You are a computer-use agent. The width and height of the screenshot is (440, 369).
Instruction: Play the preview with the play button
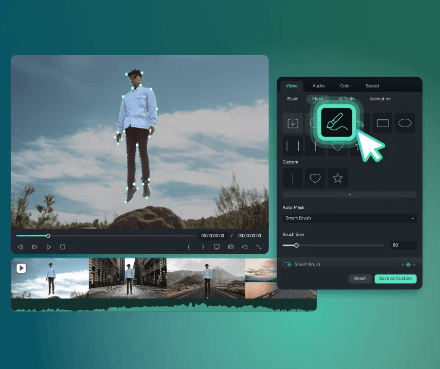(49, 247)
